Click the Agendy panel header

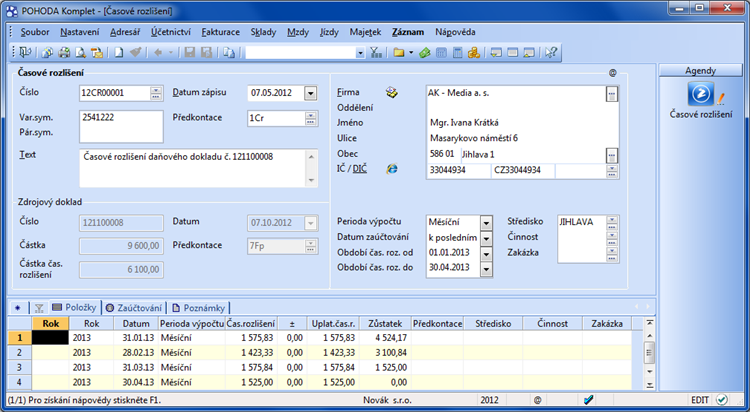coord(700,70)
